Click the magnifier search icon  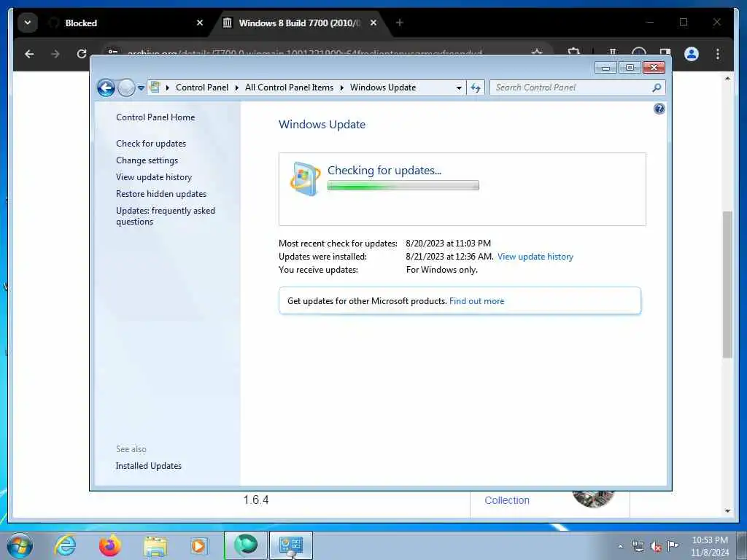657,87
